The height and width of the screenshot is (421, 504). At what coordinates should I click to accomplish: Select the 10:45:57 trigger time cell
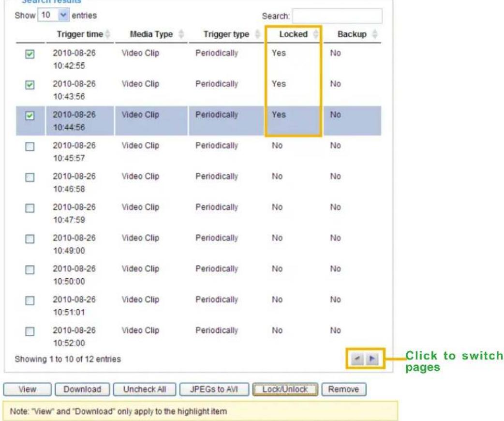tap(74, 152)
